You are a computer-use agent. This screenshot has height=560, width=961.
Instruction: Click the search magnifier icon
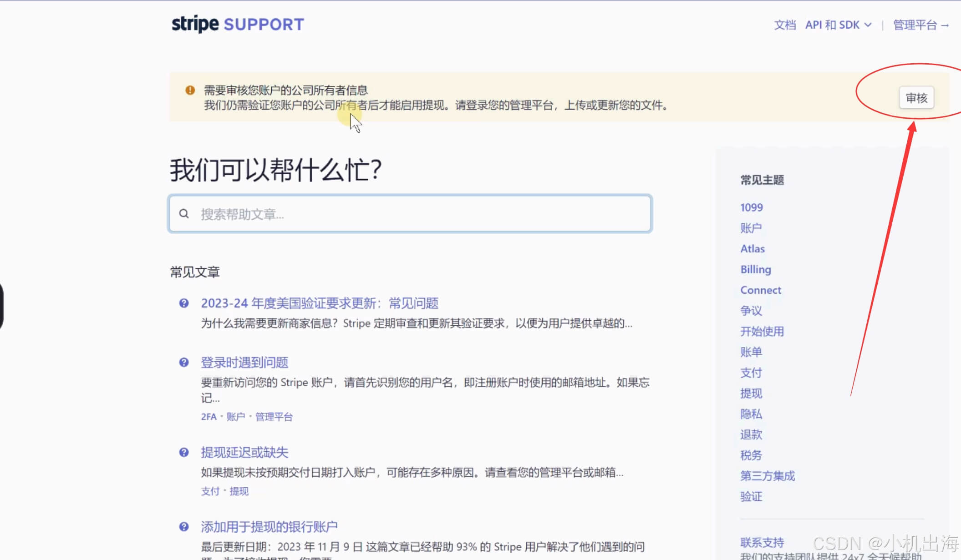pos(184,214)
